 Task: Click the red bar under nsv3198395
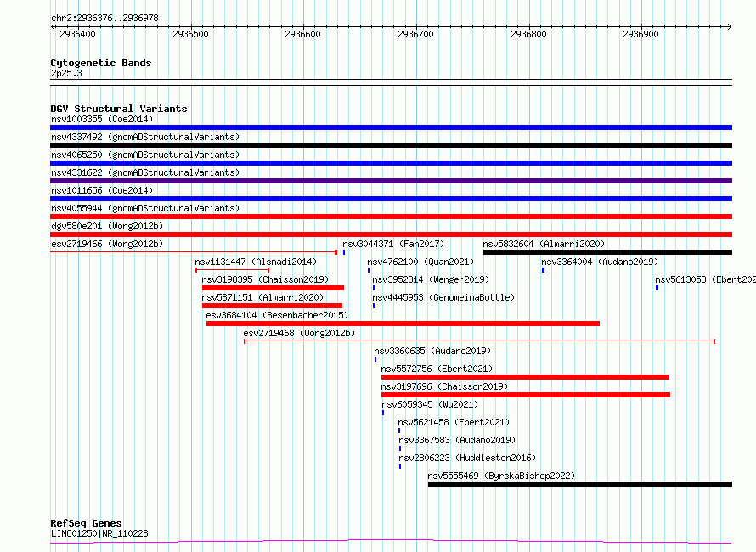pos(273,288)
